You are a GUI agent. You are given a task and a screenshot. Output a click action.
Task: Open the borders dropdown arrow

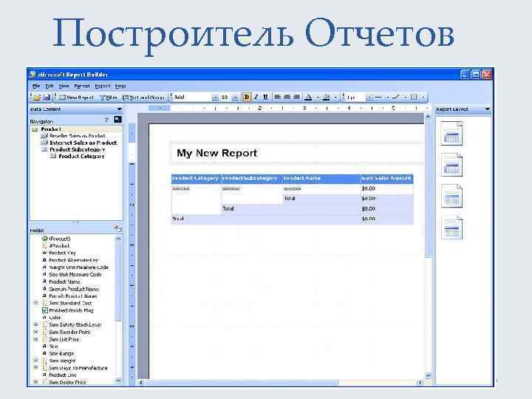423,98
